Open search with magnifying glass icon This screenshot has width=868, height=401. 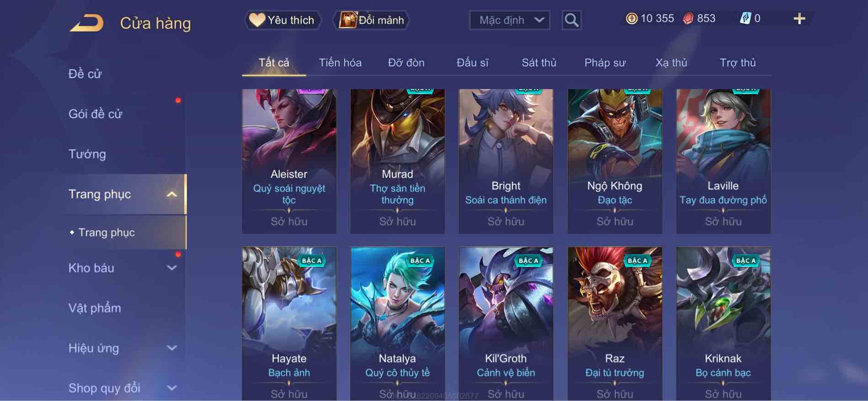[571, 20]
